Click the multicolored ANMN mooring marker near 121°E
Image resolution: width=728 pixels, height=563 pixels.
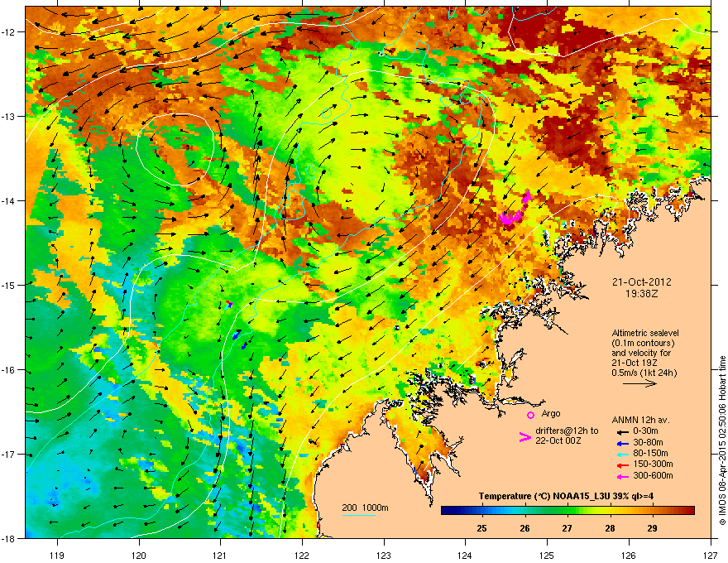click(228, 304)
